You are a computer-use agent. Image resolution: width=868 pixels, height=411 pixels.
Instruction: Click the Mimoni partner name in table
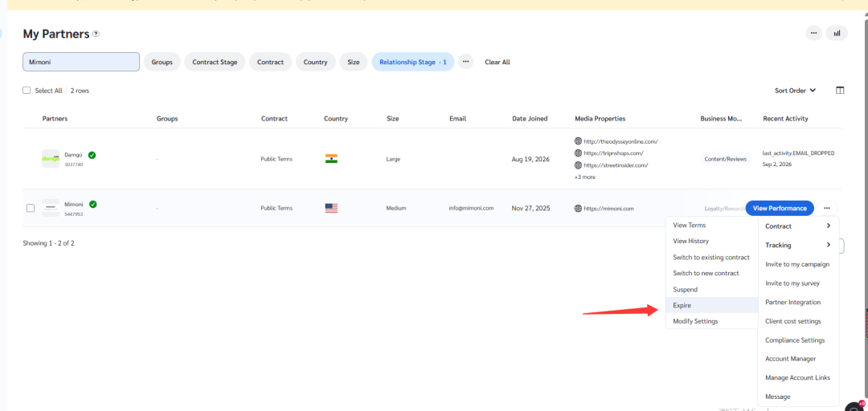coord(74,204)
